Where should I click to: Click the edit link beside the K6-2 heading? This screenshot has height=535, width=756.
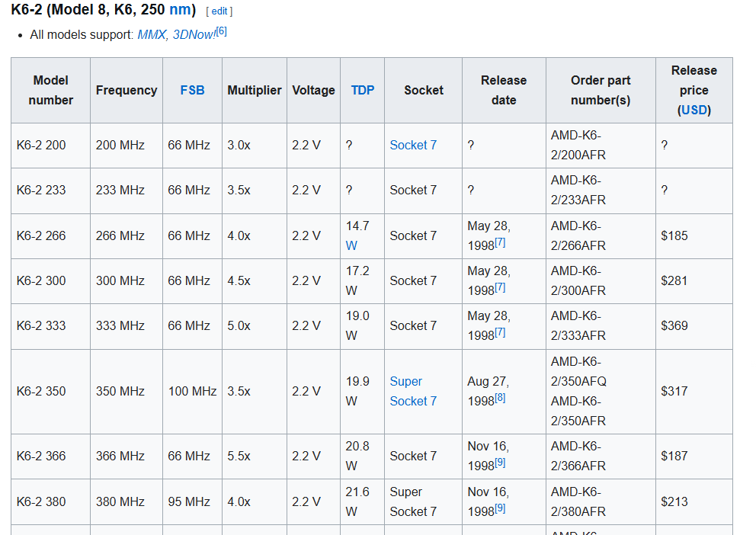pos(219,11)
